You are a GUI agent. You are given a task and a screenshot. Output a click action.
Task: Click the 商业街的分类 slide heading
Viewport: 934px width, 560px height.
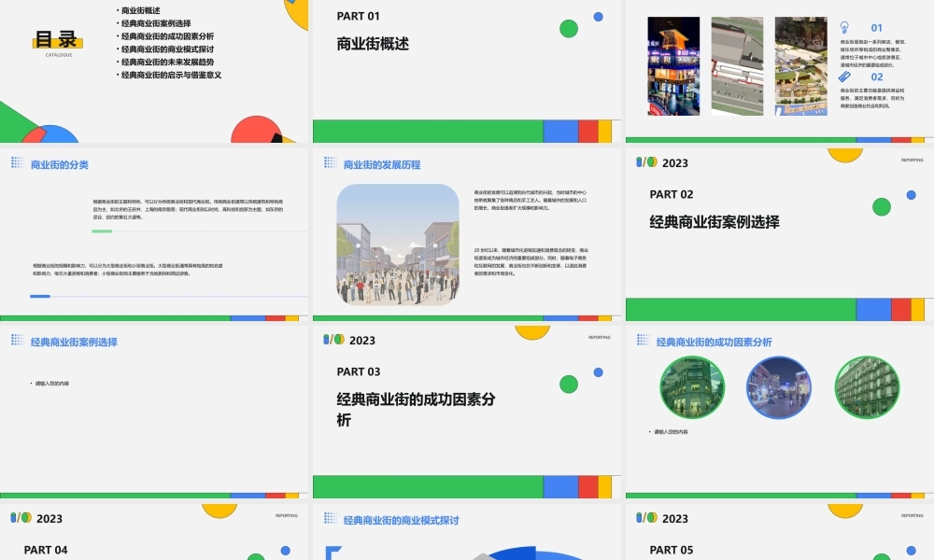[60, 165]
